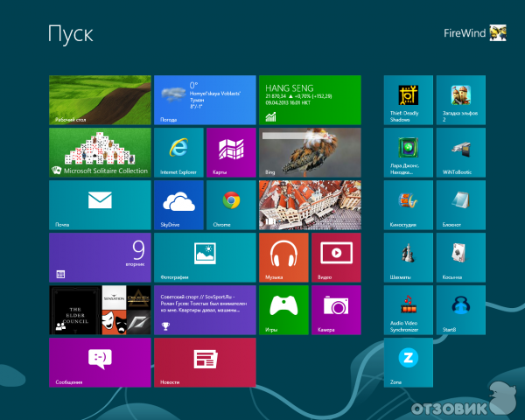Open the Photos (Фотографии) tile
Viewport: 525px width, 420px height.
coord(205,257)
